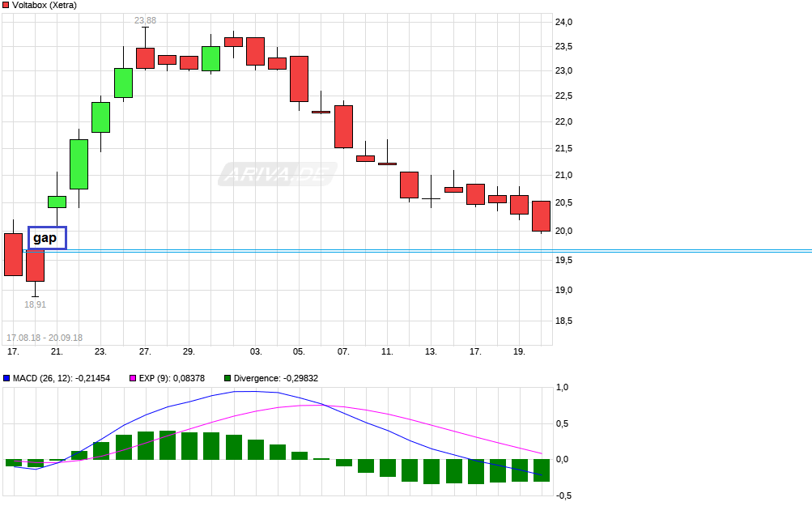Click the boxed 'gap' annotation
The height and width of the screenshot is (523, 812).
47,238
